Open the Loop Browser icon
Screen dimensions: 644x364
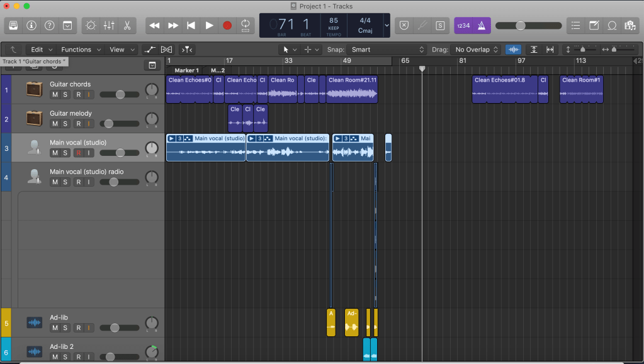tap(612, 25)
